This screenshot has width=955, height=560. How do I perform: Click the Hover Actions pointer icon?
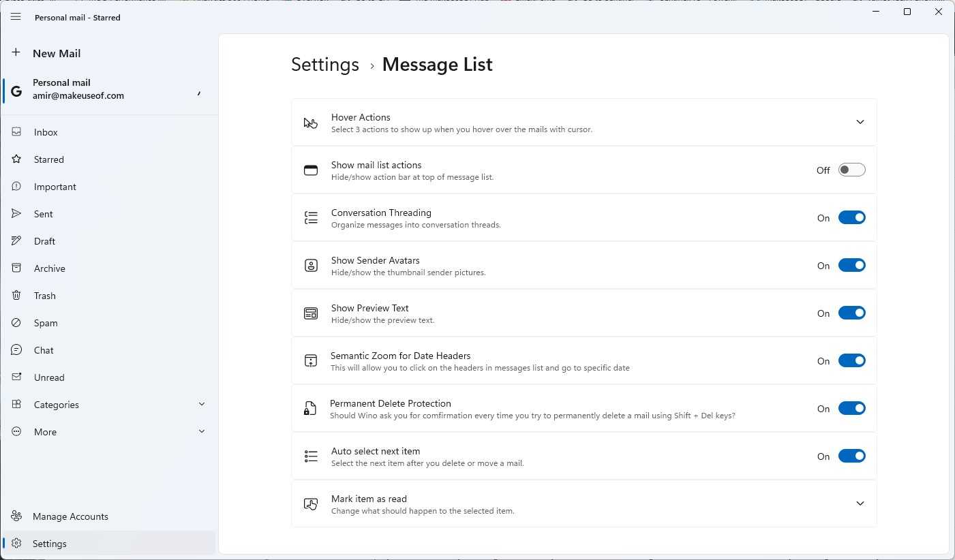[x=311, y=123]
